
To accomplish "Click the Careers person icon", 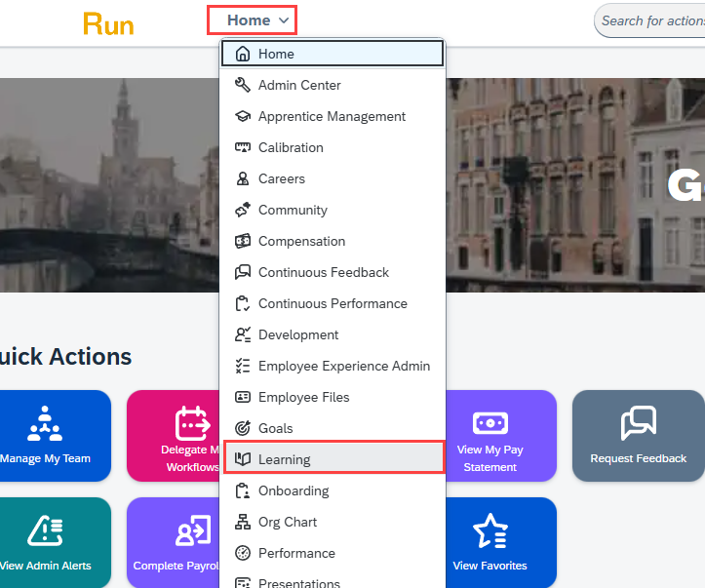I will 243,178.
